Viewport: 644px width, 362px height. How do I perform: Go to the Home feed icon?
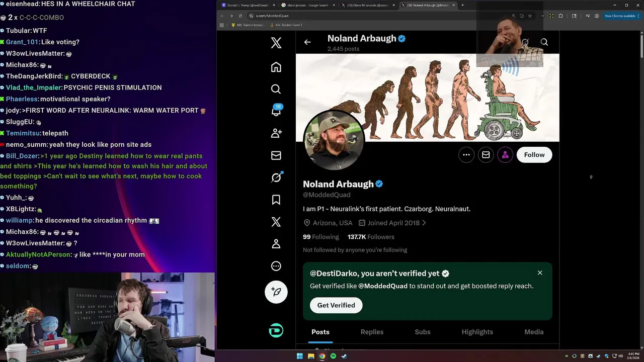click(x=276, y=67)
